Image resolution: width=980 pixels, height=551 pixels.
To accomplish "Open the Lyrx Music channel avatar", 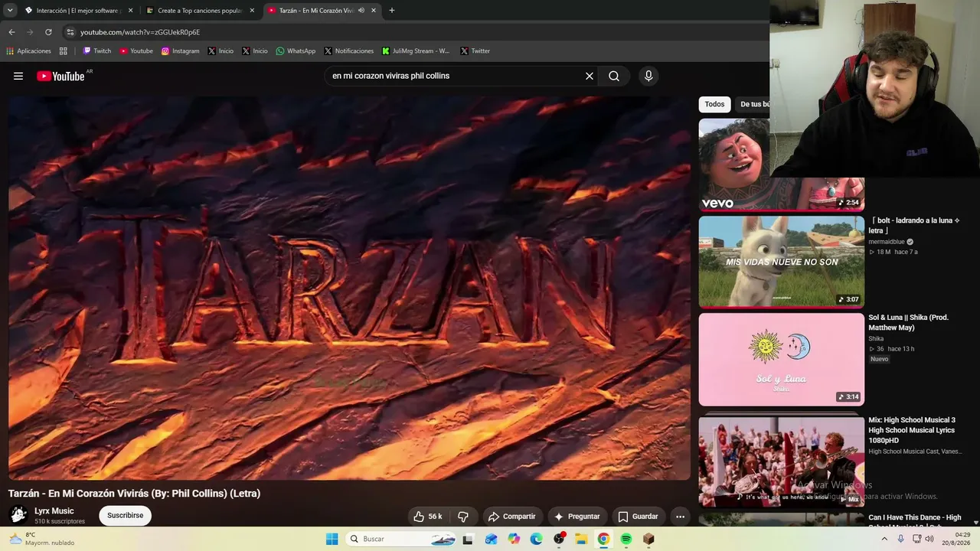I will pos(19,515).
